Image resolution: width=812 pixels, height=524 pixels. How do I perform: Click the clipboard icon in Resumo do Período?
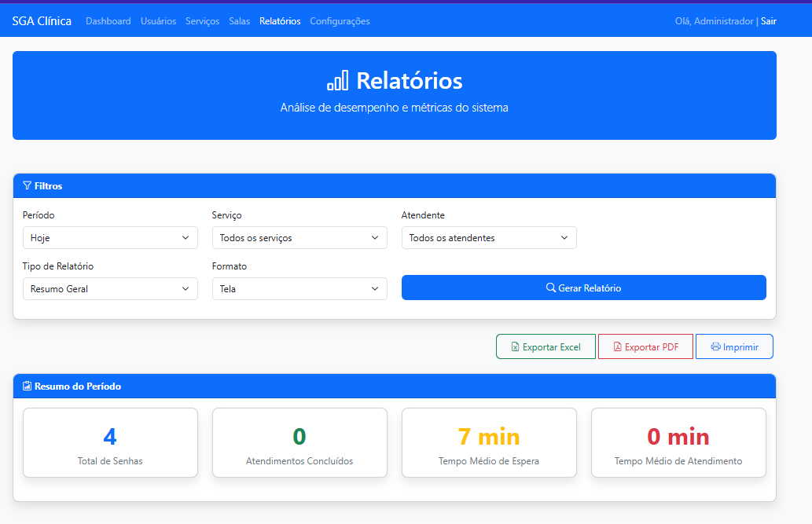pyautogui.click(x=26, y=386)
